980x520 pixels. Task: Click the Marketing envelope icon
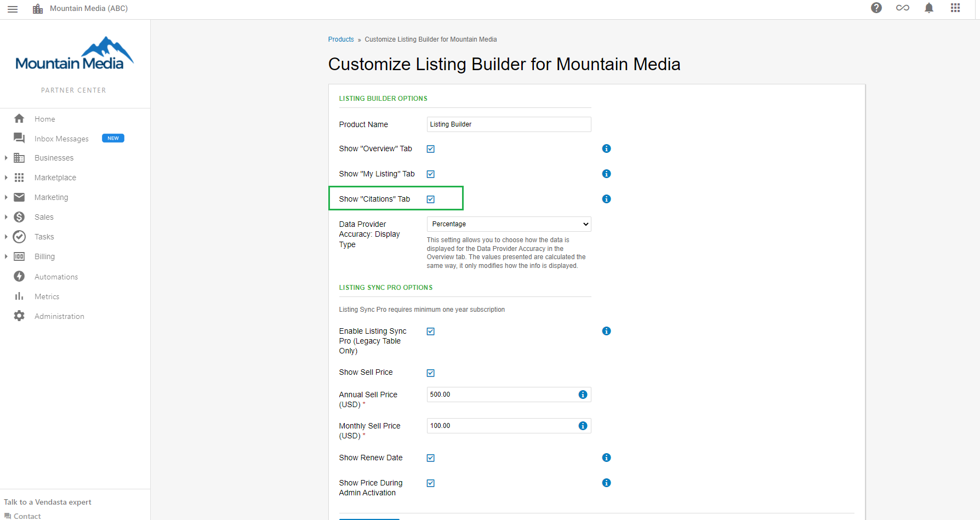click(19, 197)
